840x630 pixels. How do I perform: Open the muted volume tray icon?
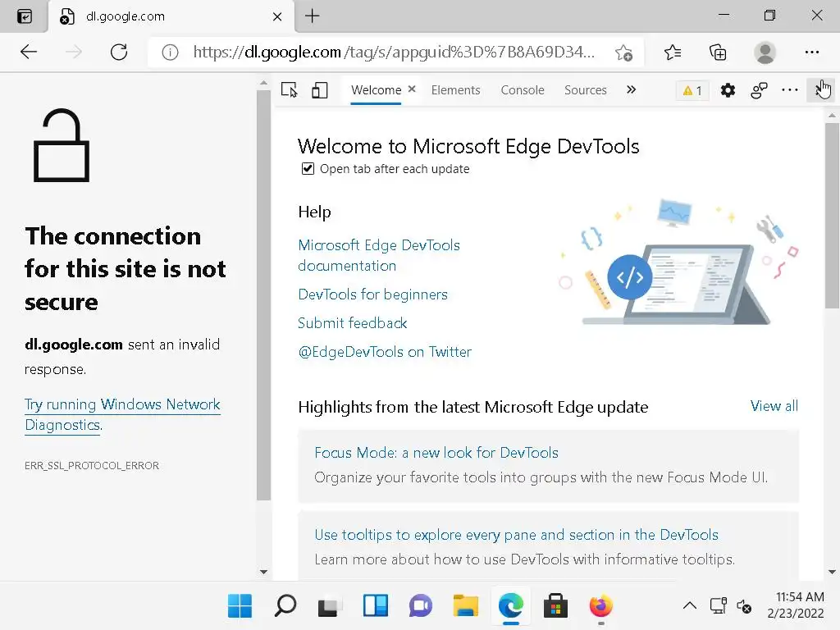pyautogui.click(x=743, y=606)
